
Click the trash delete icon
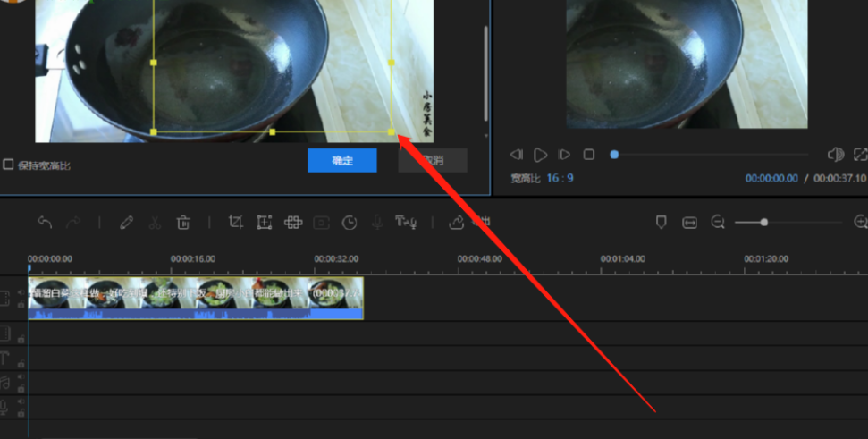click(183, 223)
